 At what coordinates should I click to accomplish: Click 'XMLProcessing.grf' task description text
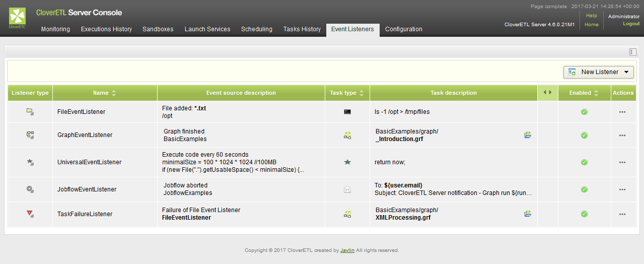pyautogui.click(x=403, y=218)
